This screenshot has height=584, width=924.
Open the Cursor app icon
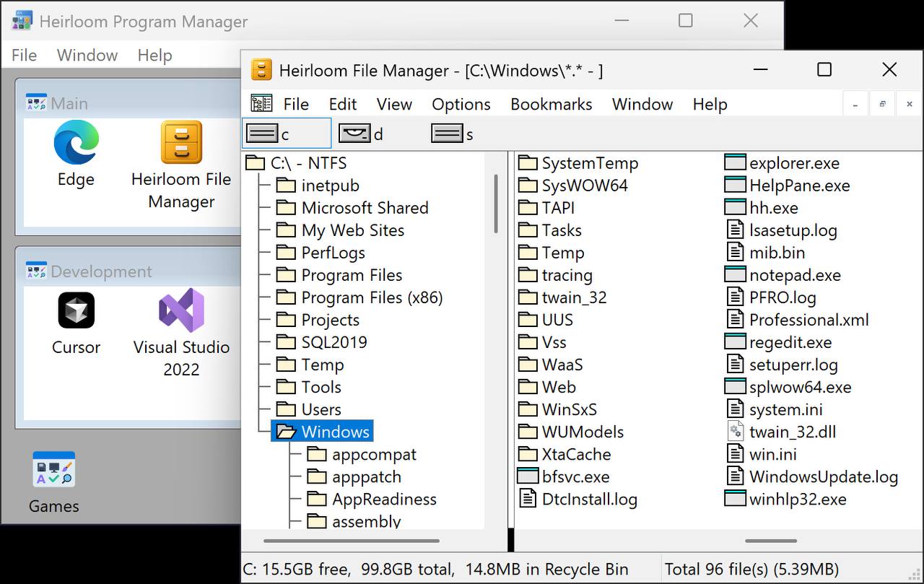pyautogui.click(x=76, y=310)
